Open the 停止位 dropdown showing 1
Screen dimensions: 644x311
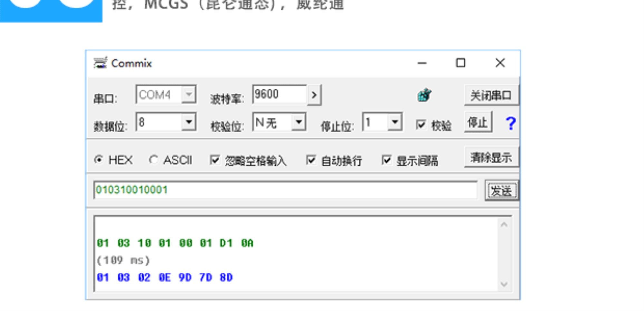click(395, 122)
